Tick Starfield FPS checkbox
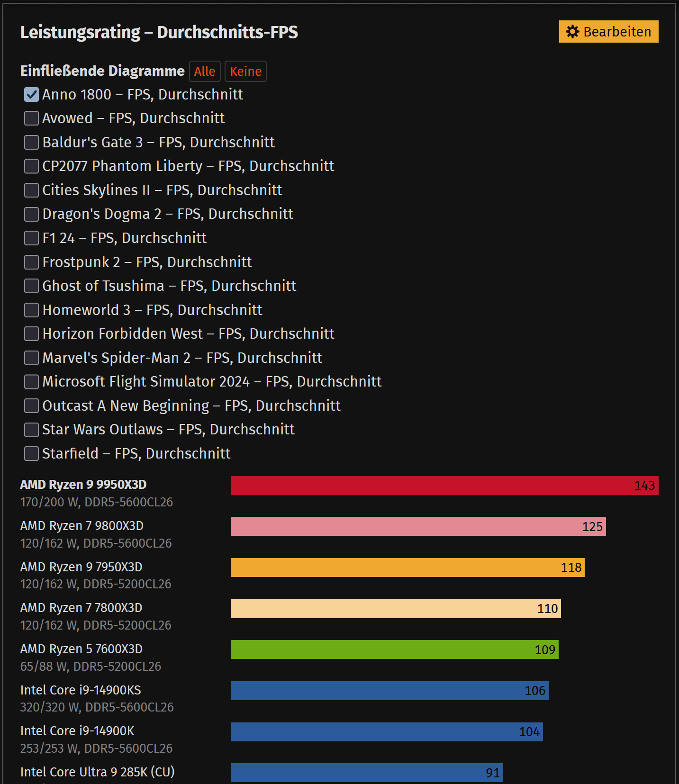679x784 pixels. coord(31,454)
